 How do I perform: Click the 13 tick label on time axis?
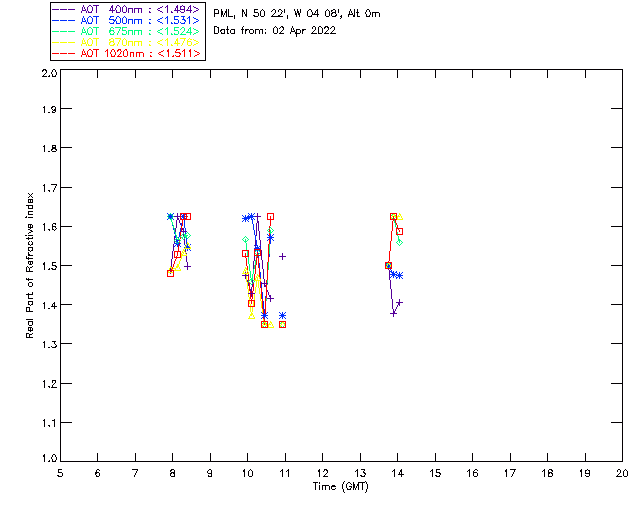(x=360, y=473)
